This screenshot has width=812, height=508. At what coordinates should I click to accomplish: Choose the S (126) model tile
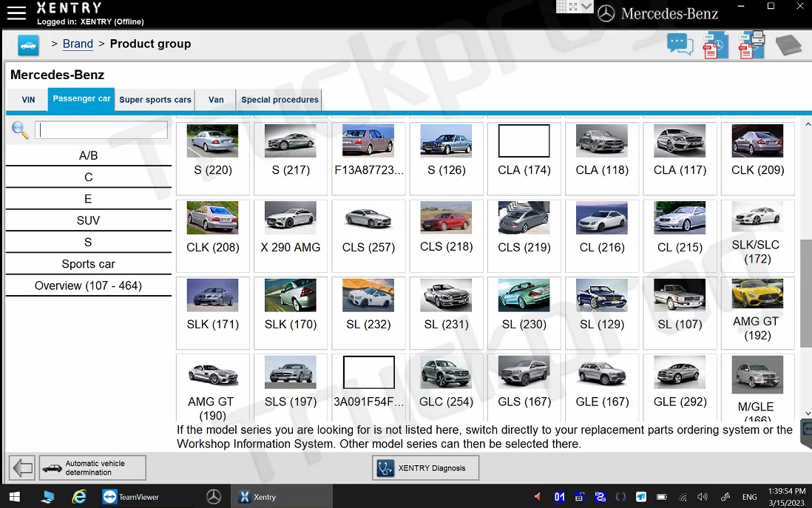pyautogui.click(x=447, y=158)
